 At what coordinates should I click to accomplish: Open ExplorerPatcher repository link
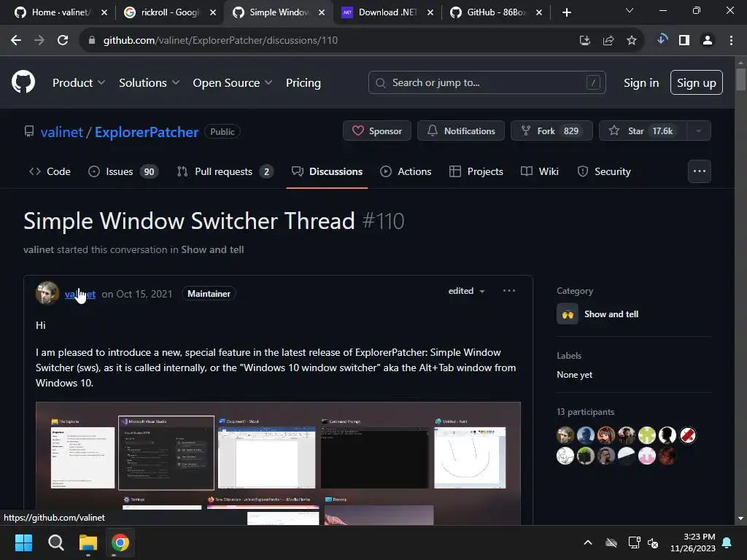coord(146,132)
